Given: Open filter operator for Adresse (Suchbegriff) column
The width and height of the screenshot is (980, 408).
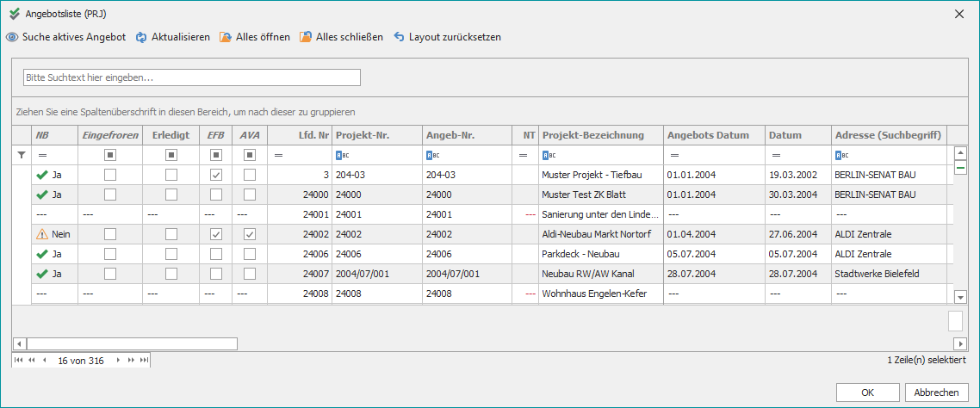Looking at the screenshot, I should [840, 156].
